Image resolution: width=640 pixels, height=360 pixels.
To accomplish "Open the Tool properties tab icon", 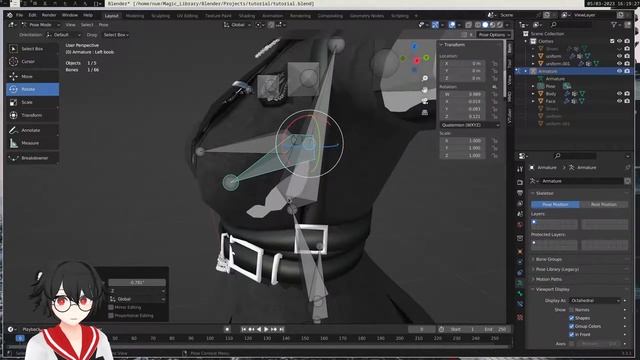I will [520, 169].
